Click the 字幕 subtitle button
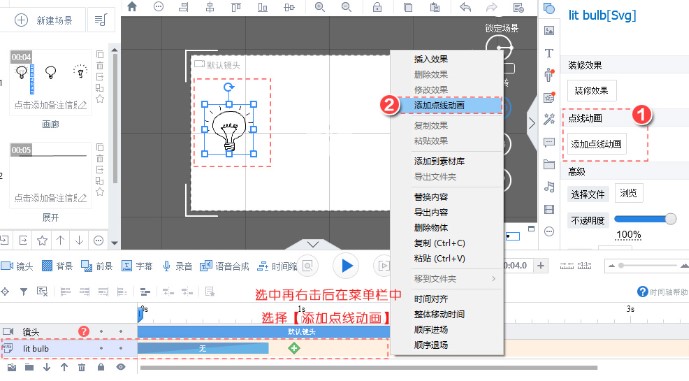This screenshot has width=689, height=381. click(137, 266)
